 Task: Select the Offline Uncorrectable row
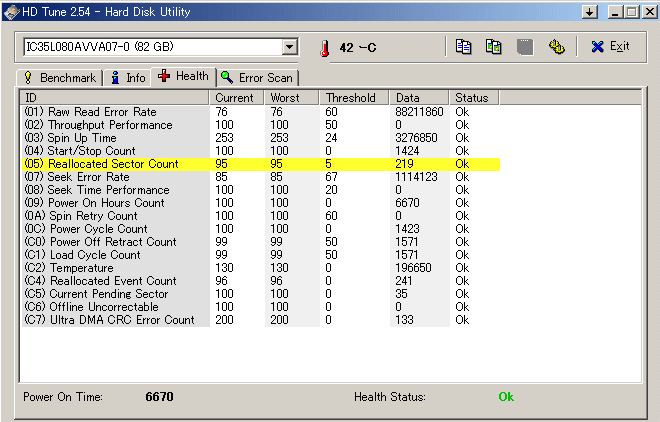point(261,308)
